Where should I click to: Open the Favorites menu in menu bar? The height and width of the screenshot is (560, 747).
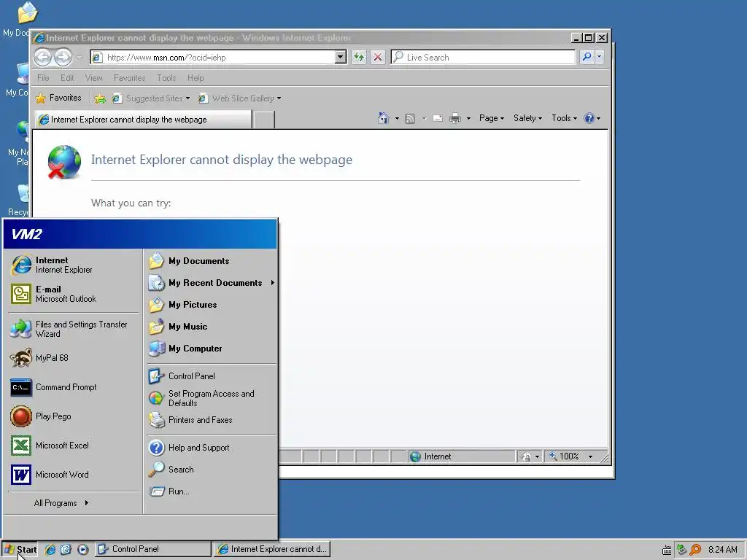pyautogui.click(x=129, y=77)
